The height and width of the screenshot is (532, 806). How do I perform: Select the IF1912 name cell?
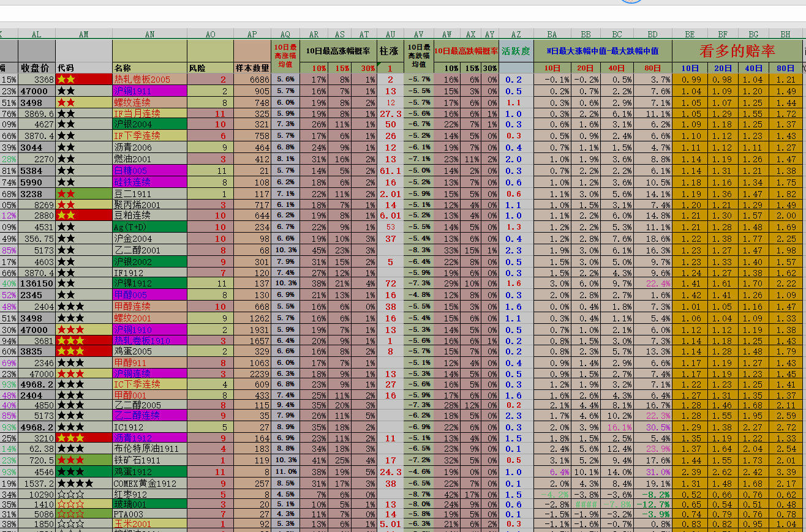click(x=149, y=273)
